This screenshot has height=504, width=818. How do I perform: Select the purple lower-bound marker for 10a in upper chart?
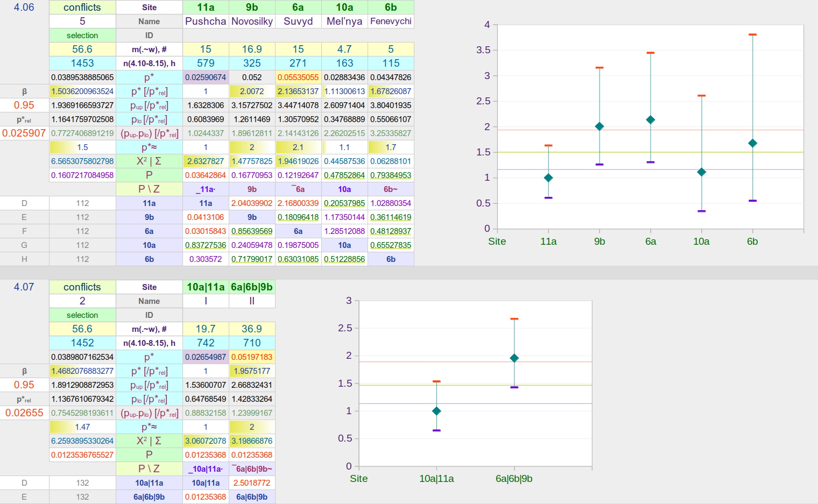click(701, 211)
